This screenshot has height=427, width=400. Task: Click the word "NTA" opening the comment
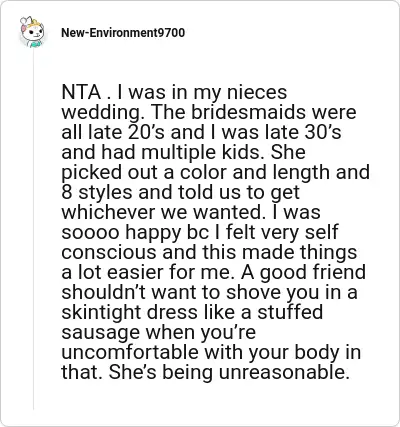coord(81,92)
